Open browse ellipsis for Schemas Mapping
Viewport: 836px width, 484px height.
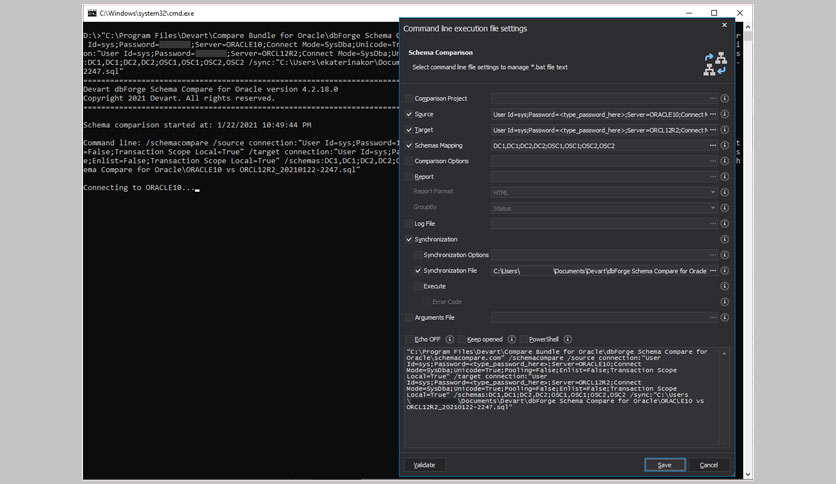(713, 145)
